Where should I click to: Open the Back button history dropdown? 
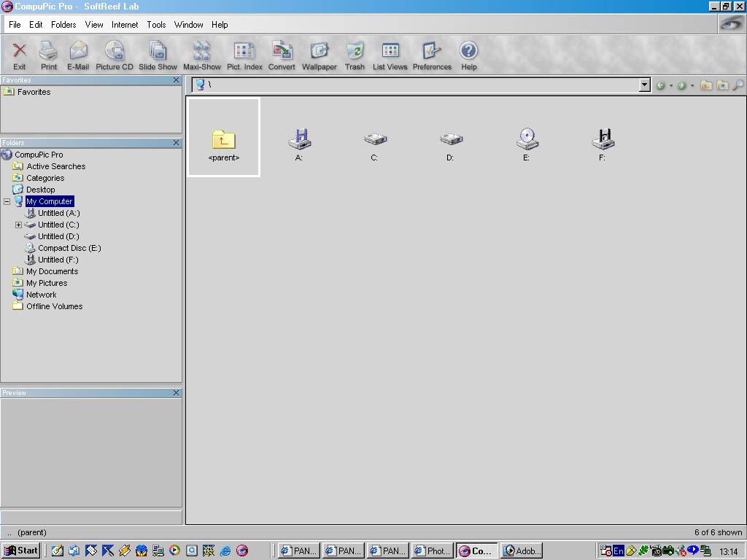pyautogui.click(x=671, y=86)
